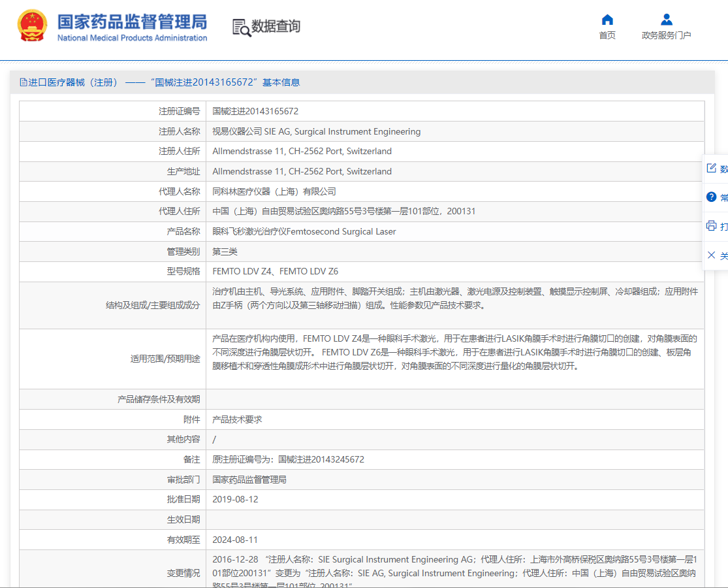Image resolution: width=728 pixels, height=588 pixels.
Task: Select expiry date 2024-08-11
Action: [235, 540]
